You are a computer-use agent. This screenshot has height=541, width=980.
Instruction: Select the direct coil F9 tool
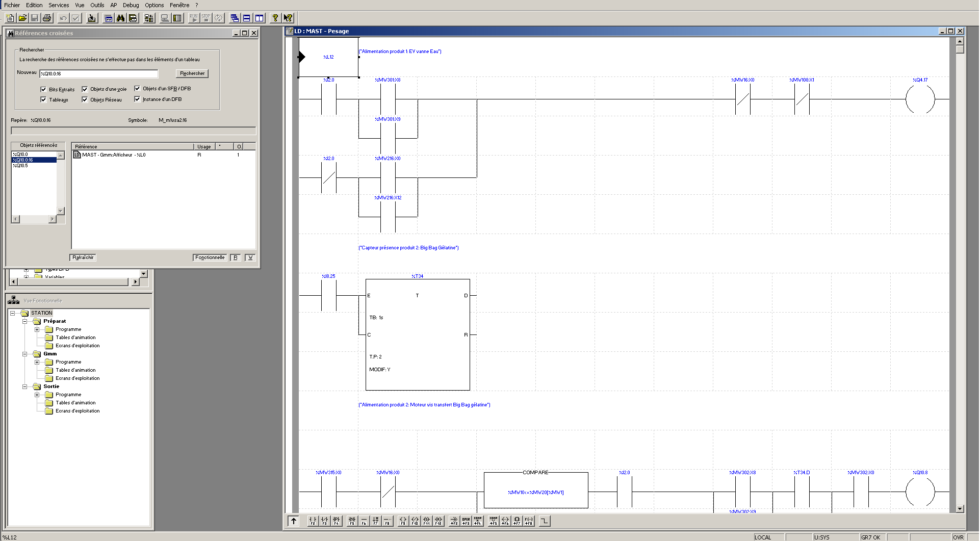(x=403, y=521)
